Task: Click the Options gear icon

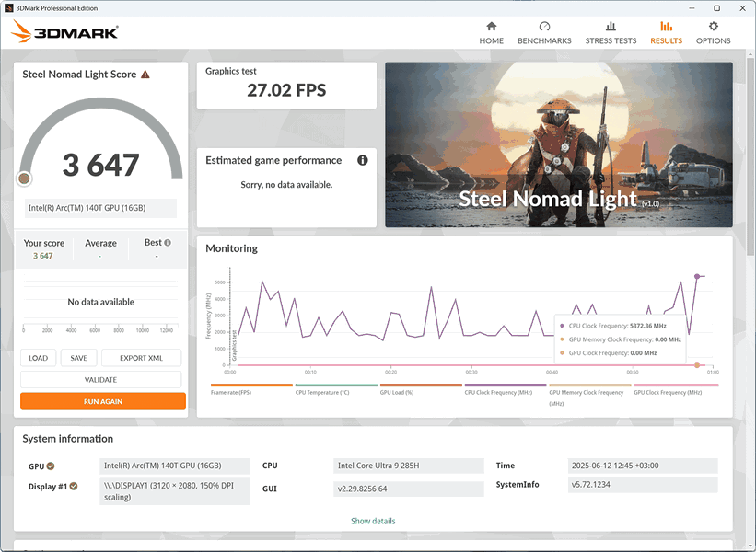Action: (713, 26)
